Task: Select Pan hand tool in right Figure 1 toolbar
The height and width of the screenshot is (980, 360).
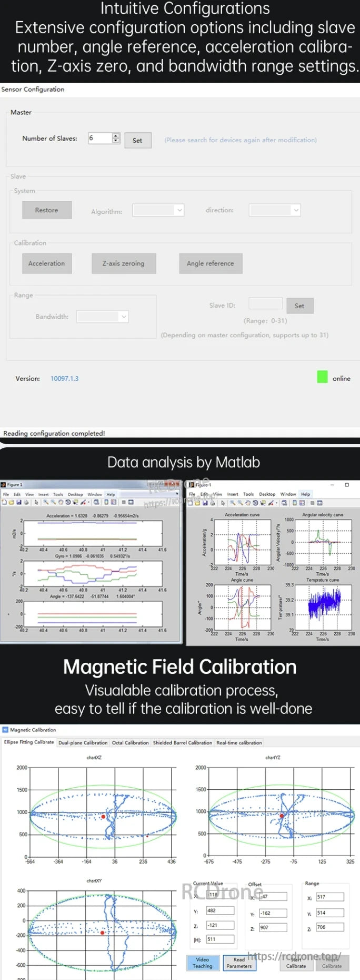Action: pos(248,503)
